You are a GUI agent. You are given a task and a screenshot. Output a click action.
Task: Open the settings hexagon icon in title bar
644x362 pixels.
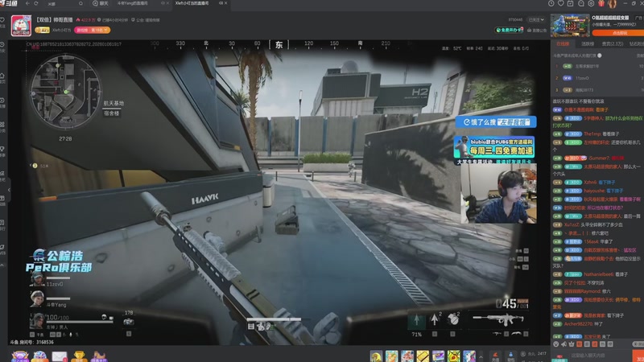click(x=591, y=3)
